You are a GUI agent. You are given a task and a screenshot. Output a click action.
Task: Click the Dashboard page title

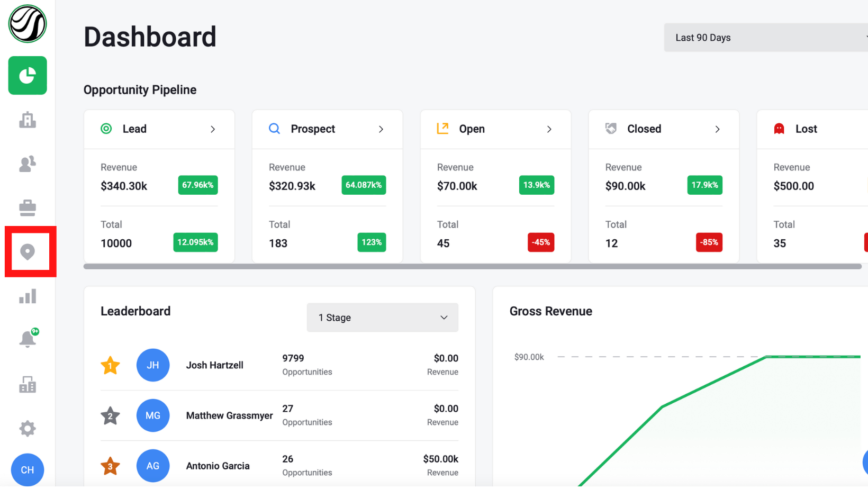[x=150, y=37]
